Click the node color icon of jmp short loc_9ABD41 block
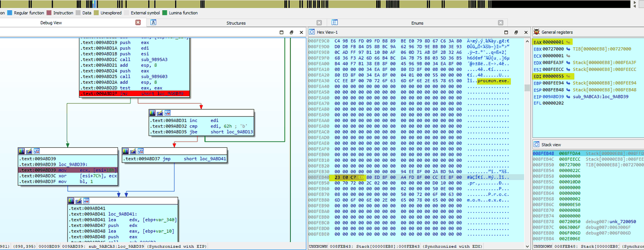 (x=126, y=152)
